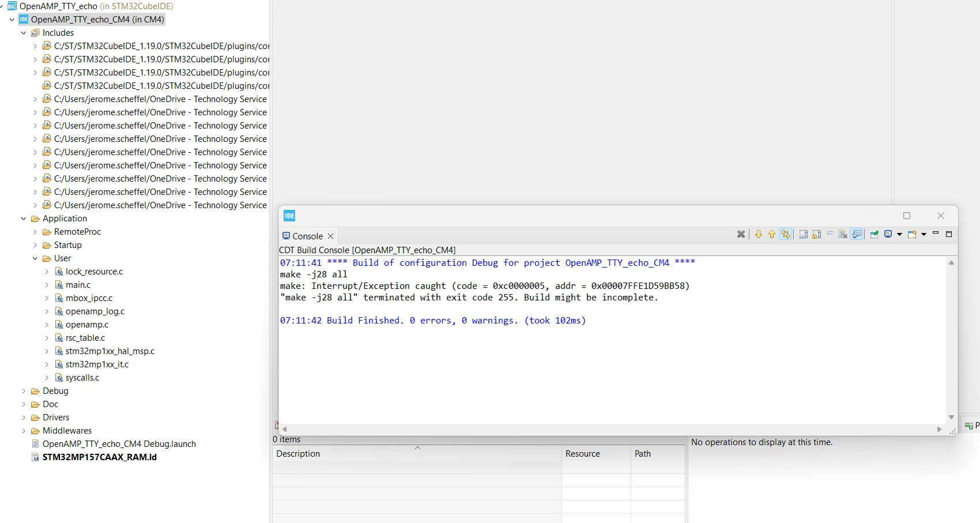980x523 pixels.
Task: Close the Console tab
Action: pos(331,236)
